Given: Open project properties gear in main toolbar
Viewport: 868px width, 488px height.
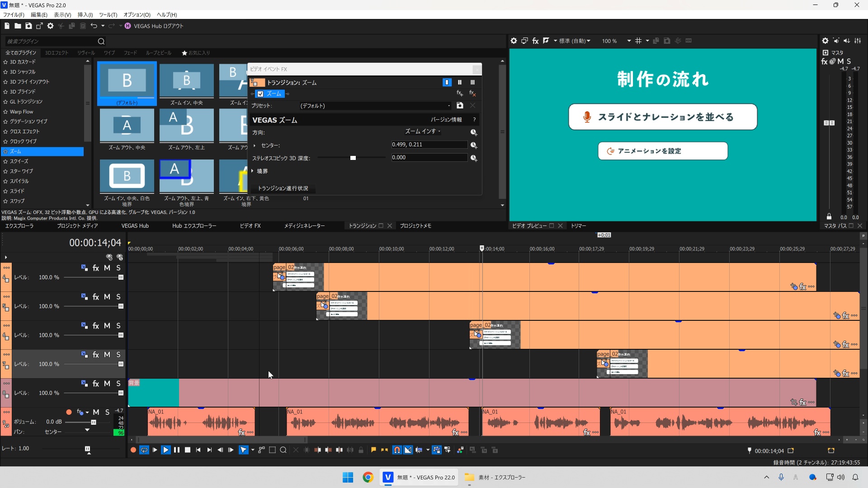Looking at the screenshot, I should pos(50,26).
